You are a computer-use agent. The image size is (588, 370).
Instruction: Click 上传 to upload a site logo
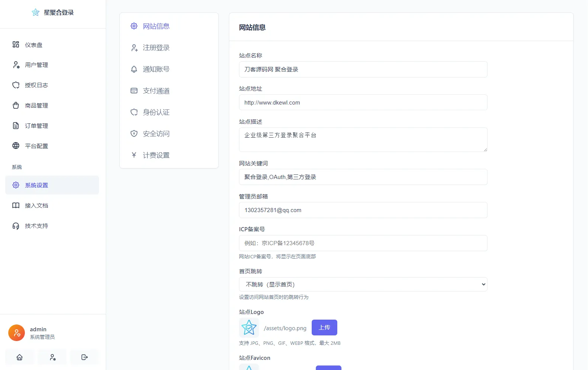[324, 327]
